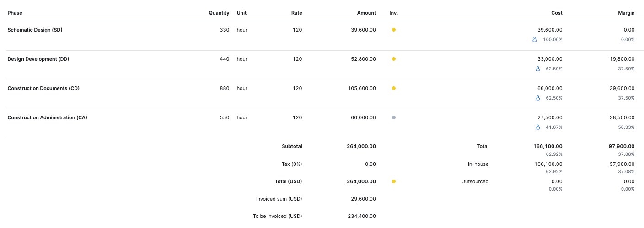
Task: Click Construction Administration gray invoice status dot
Action: (394, 117)
